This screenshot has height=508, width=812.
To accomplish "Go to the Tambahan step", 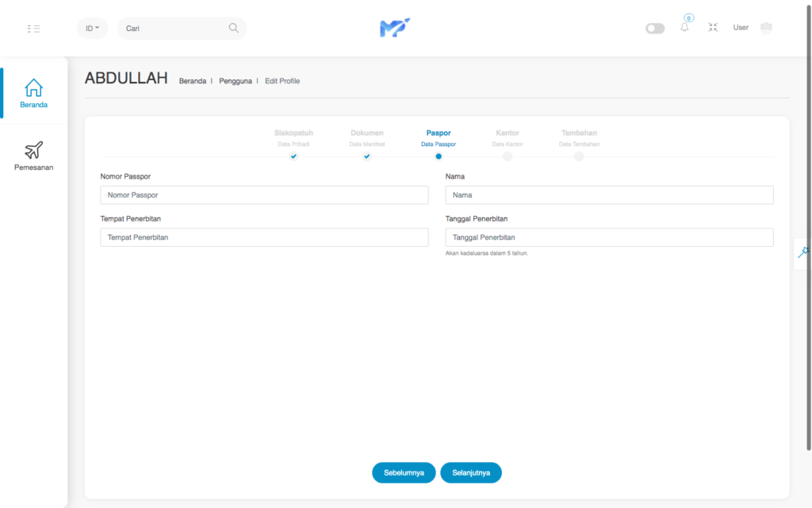I will [x=579, y=156].
